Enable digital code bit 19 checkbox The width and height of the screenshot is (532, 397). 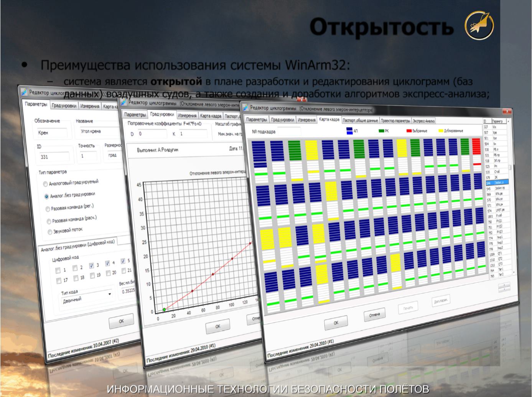92,275
